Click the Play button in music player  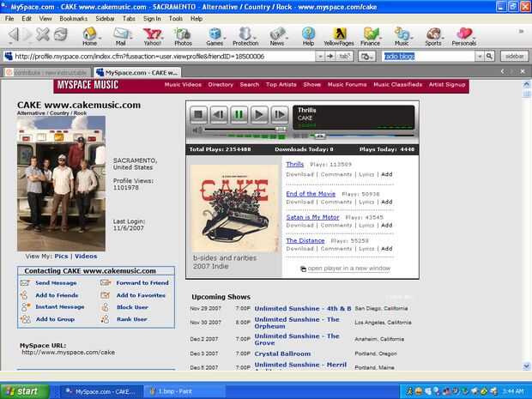coord(259,115)
